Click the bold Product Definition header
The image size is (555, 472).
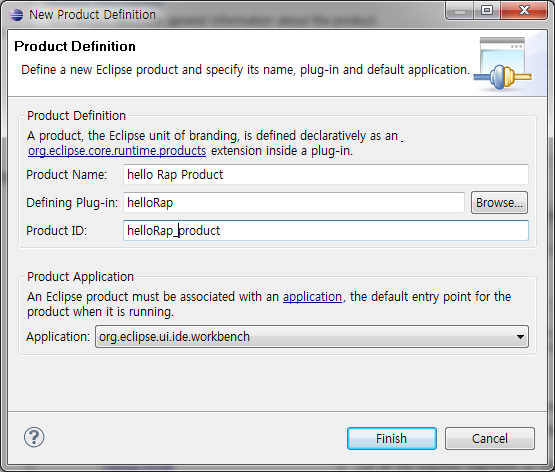(x=75, y=46)
